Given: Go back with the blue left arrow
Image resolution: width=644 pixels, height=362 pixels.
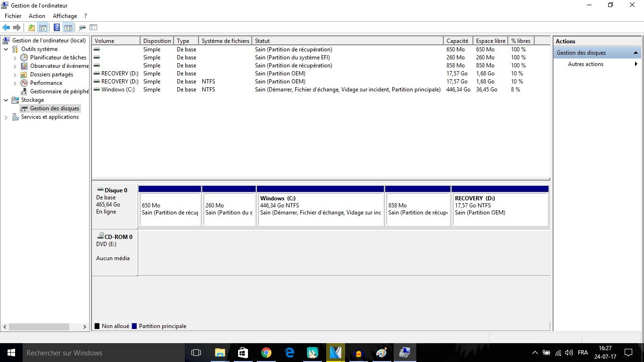Looking at the screenshot, I should 6,28.
